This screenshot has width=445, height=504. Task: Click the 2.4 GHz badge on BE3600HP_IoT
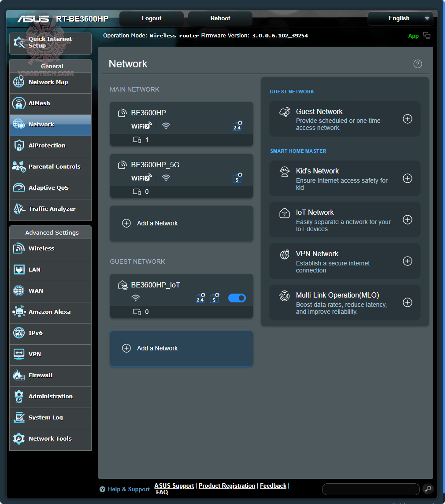coord(200,298)
